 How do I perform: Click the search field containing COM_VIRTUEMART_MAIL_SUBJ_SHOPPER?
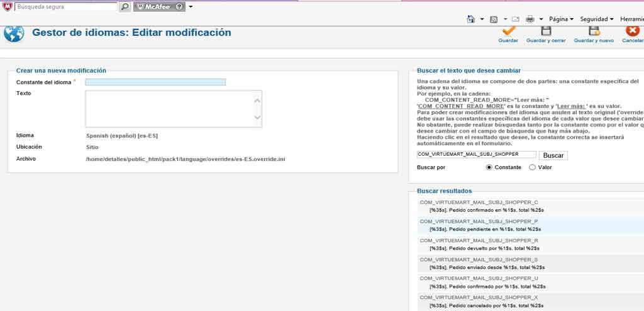click(x=477, y=155)
